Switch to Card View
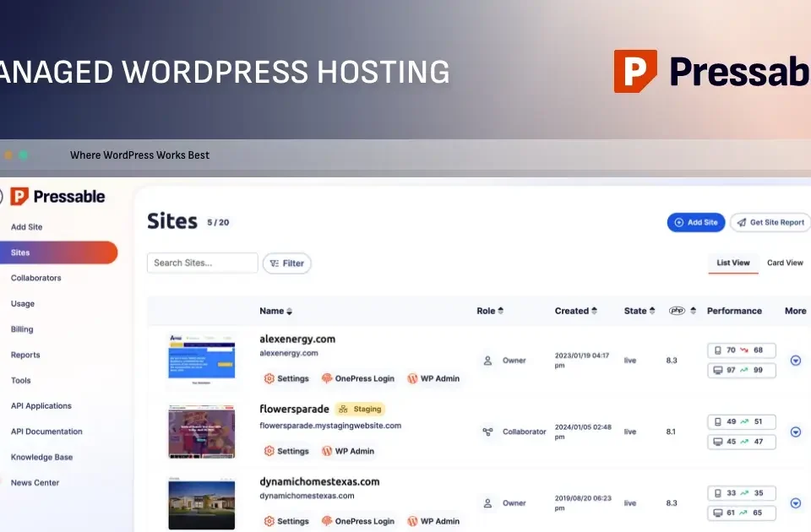 pyautogui.click(x=784, y=263)
